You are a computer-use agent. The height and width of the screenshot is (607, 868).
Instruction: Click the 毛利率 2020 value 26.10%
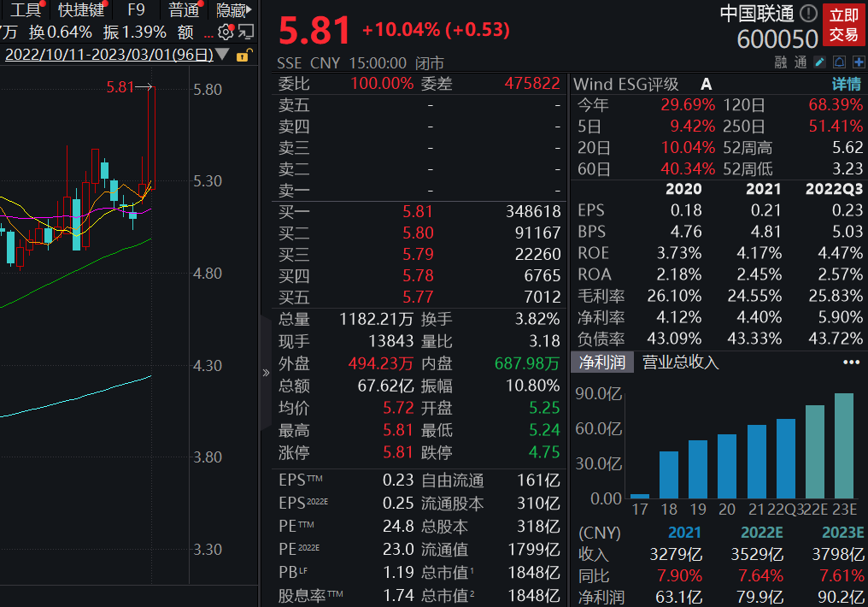674,296
